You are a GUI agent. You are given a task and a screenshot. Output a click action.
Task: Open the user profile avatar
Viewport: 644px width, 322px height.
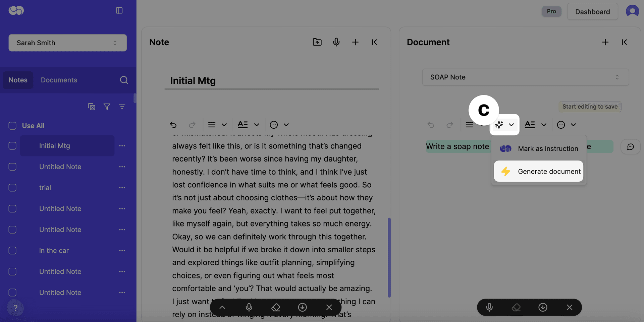point(632,11)
